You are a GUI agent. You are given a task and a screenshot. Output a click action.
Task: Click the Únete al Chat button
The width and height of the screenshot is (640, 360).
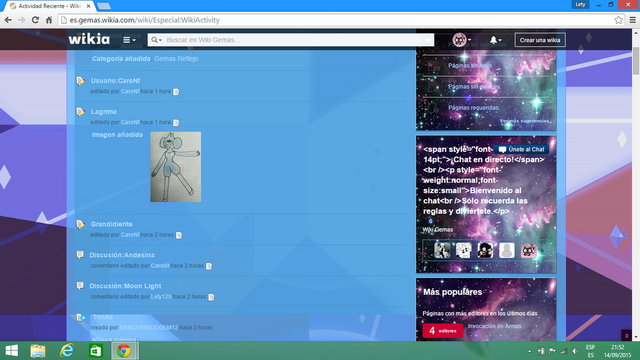521,149
